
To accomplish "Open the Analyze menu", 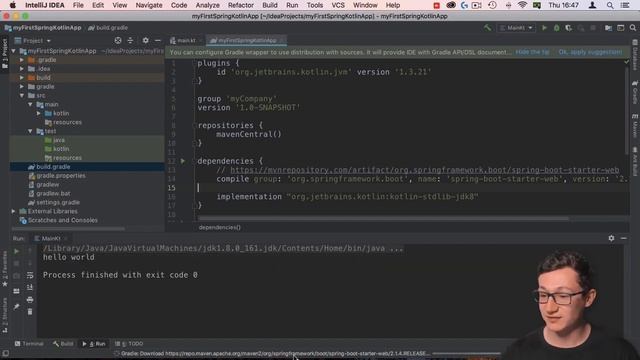I will 207,5.
